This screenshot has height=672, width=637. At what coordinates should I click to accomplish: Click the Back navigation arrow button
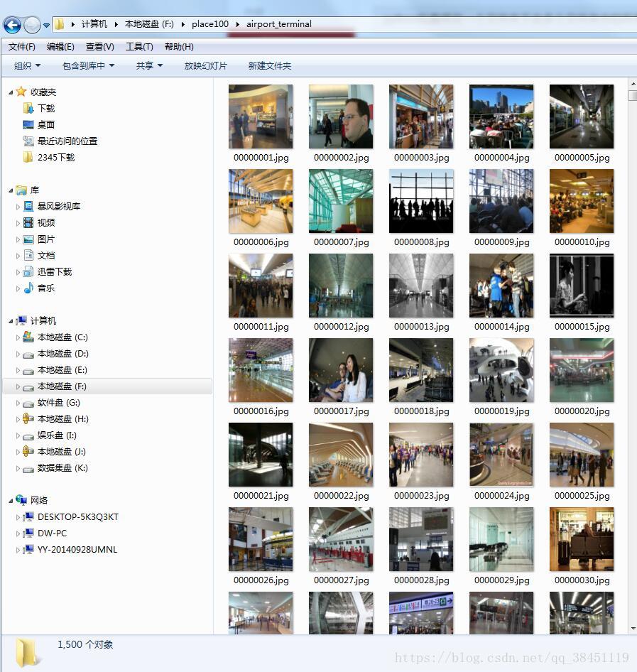[x=12, y=26]
